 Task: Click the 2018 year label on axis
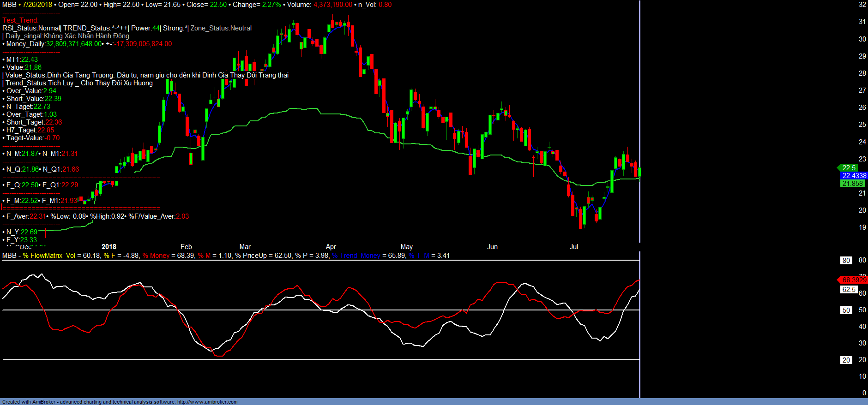click(109, 247)
